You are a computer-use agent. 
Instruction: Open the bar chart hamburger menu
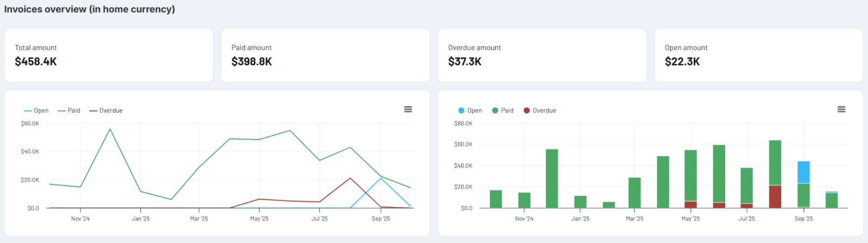pos(841,109)
